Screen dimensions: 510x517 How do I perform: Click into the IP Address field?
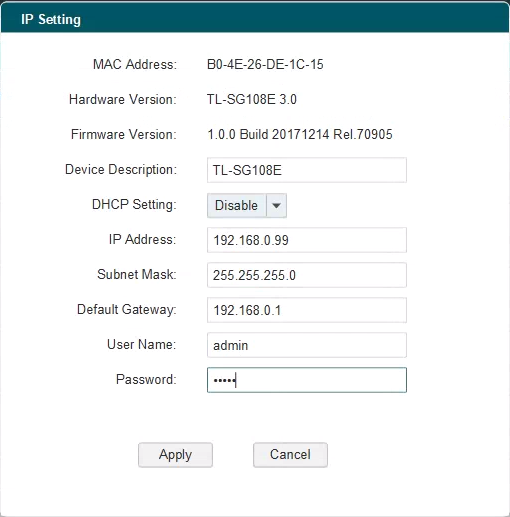coord(307,240)
